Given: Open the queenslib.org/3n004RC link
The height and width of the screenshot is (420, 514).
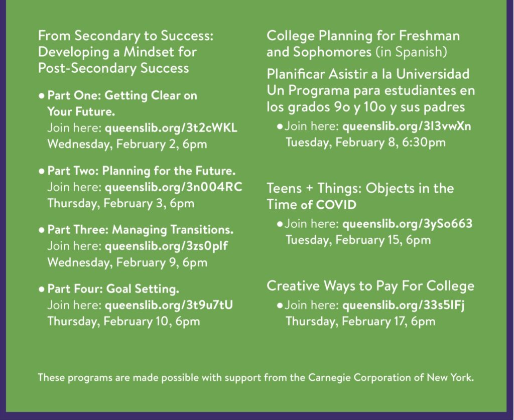Looking at the screenshot, I should coord(173,187).
